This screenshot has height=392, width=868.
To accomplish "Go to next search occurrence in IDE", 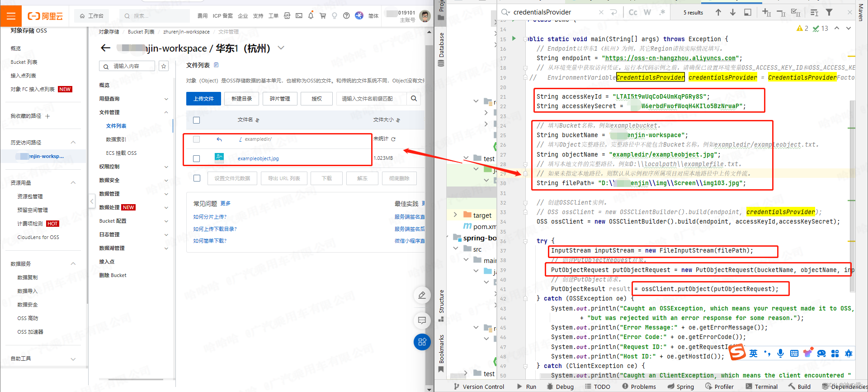I will coord(733,12).
